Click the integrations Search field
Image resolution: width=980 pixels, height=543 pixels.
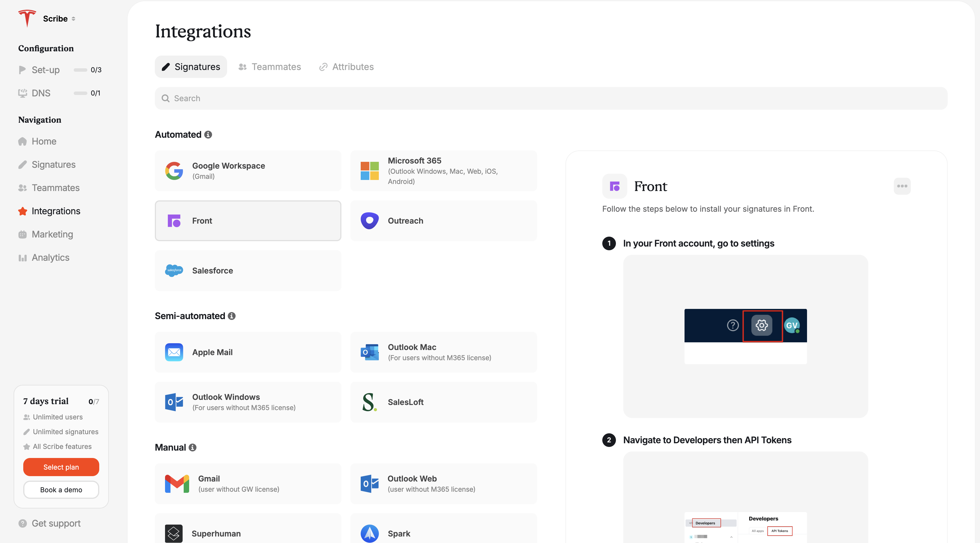[x=550, y=99]
